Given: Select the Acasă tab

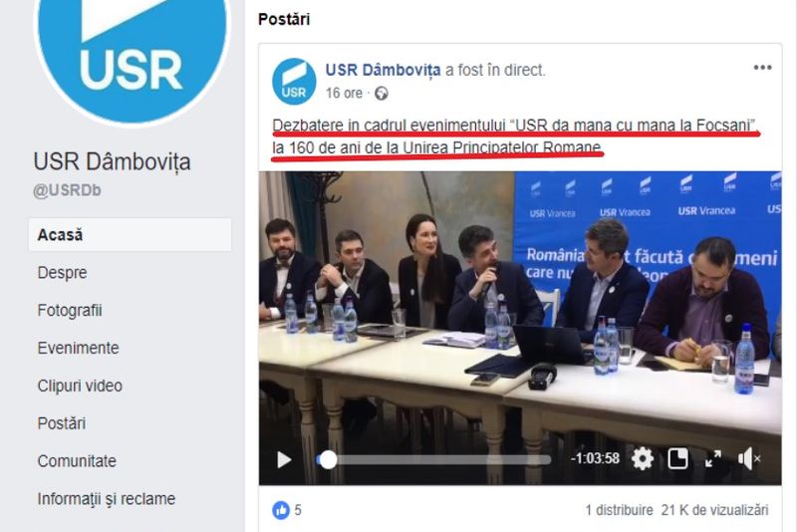Looking at the screenshot, I should 130,235.
